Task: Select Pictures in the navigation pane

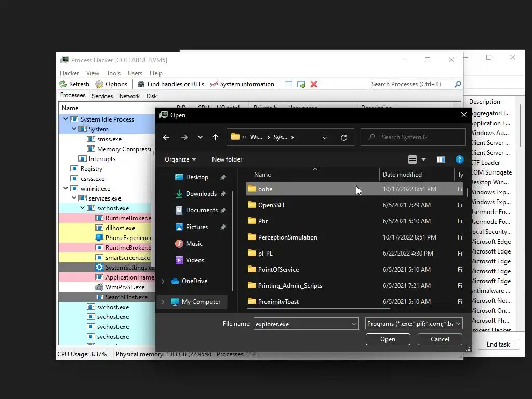Action: click(x=196, y=227)
